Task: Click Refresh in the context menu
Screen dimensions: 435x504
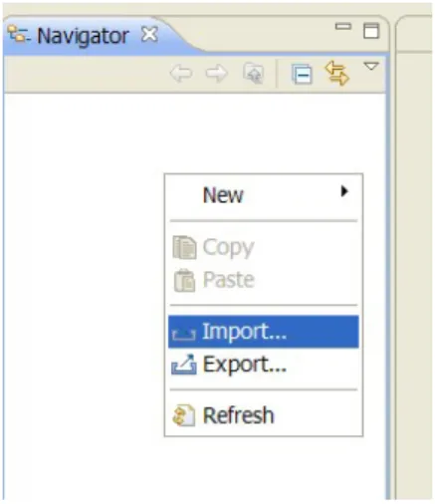Action: click(x=264, y=415)
